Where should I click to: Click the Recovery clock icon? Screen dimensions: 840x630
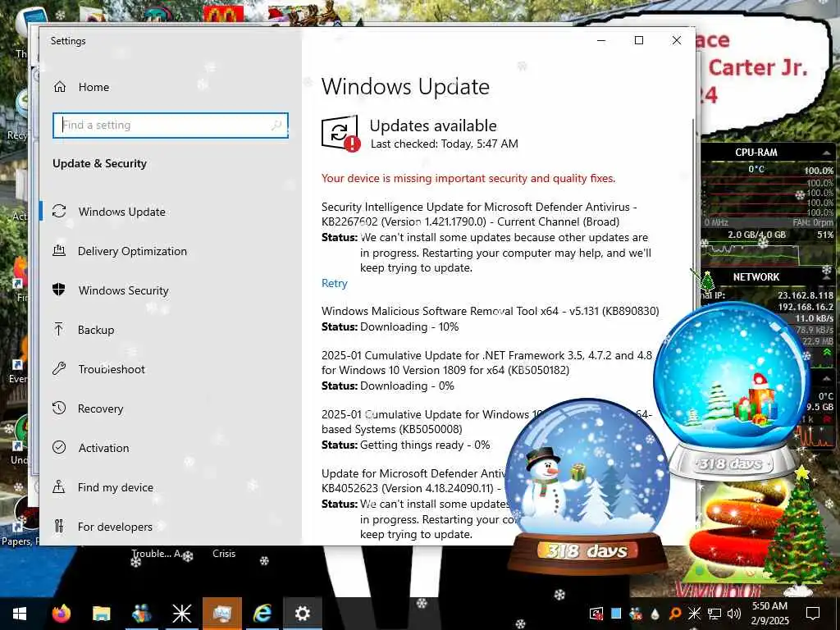tap(59, 408)
